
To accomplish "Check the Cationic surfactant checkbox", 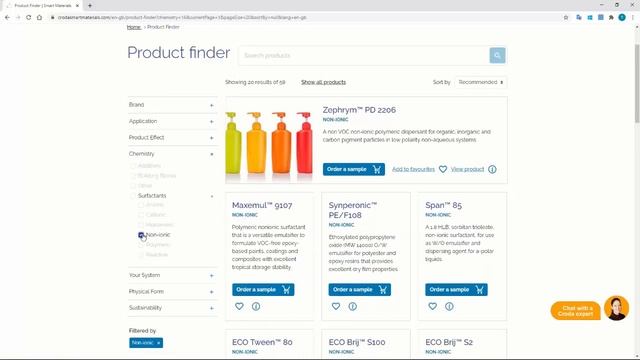I will pyautogui.click(x=141, y=215).
